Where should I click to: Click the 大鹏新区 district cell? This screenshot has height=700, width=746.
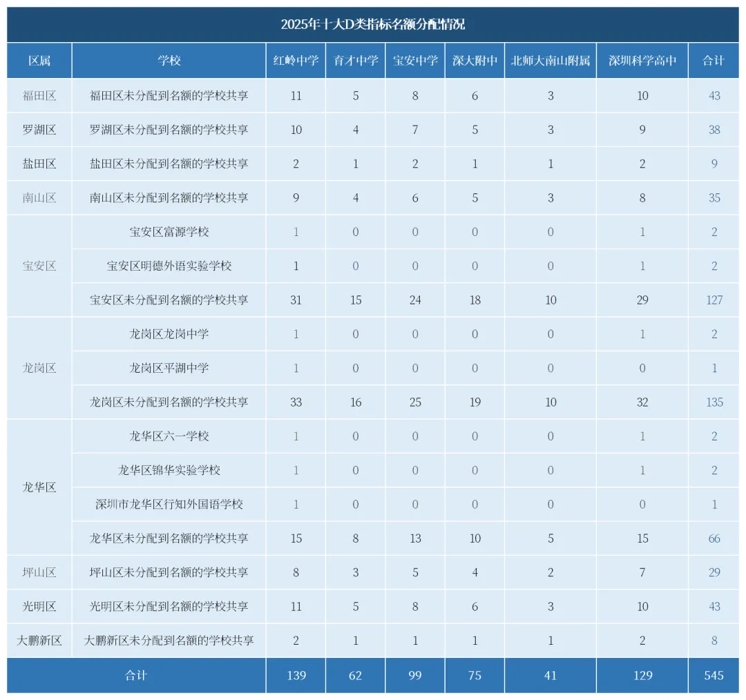coord(39,641)
